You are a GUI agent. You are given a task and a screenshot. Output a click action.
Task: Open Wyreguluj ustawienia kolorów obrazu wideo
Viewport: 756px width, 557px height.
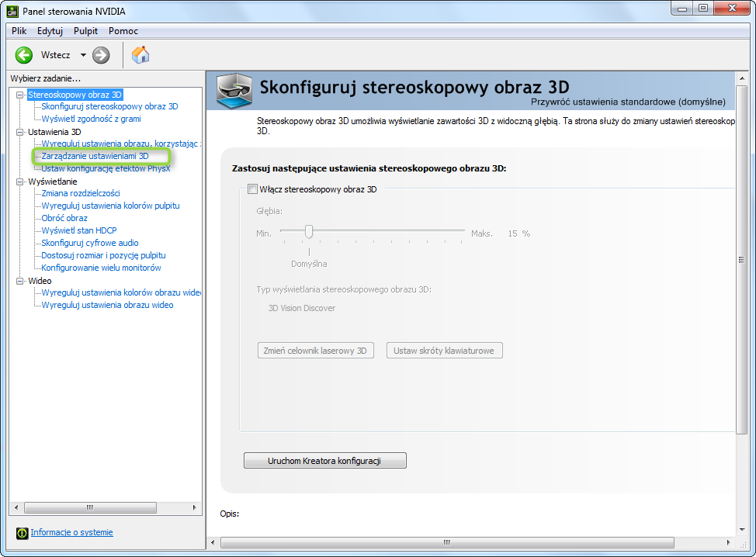point(121,293)
